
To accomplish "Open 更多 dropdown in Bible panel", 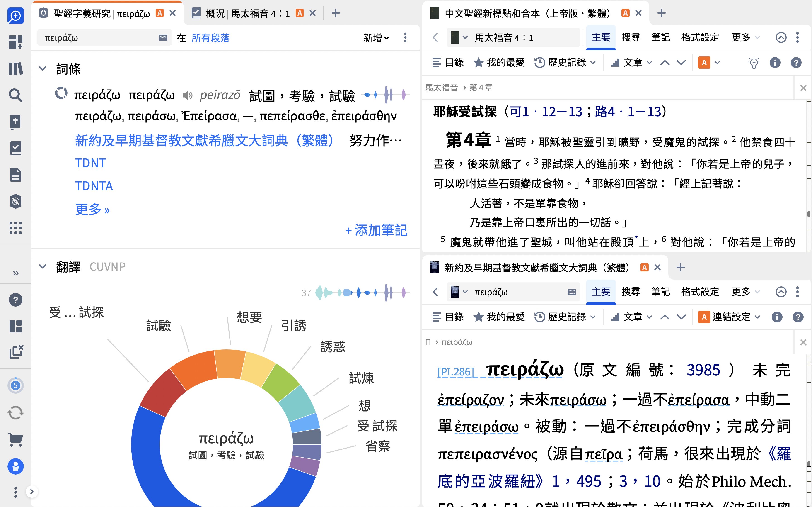I will pos(746,38).
